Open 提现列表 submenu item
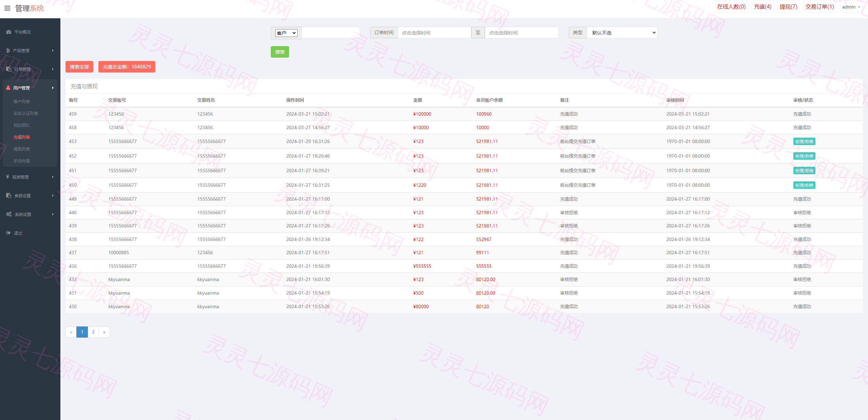 tap(22, 149)
